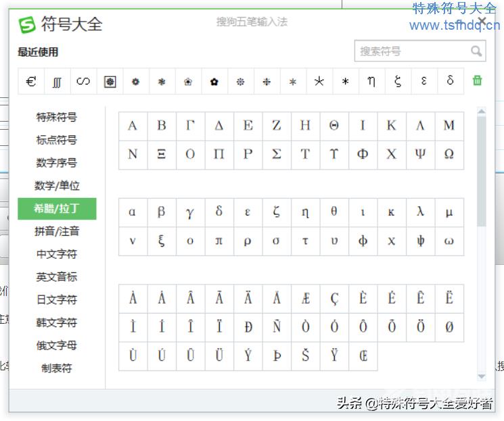The height and width of the screenshot is (421, 504).
Task: Click the search magnifier icon
Action: [x=476, y=51]
